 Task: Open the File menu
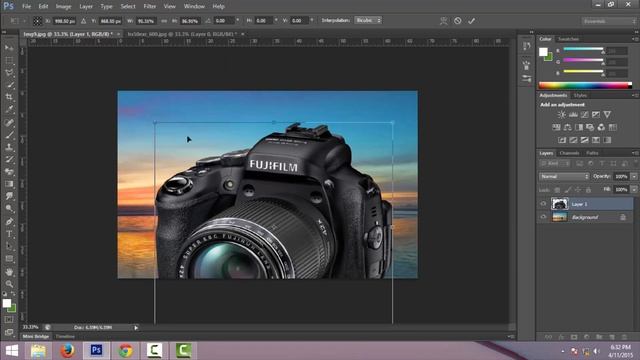click(26, 6)
